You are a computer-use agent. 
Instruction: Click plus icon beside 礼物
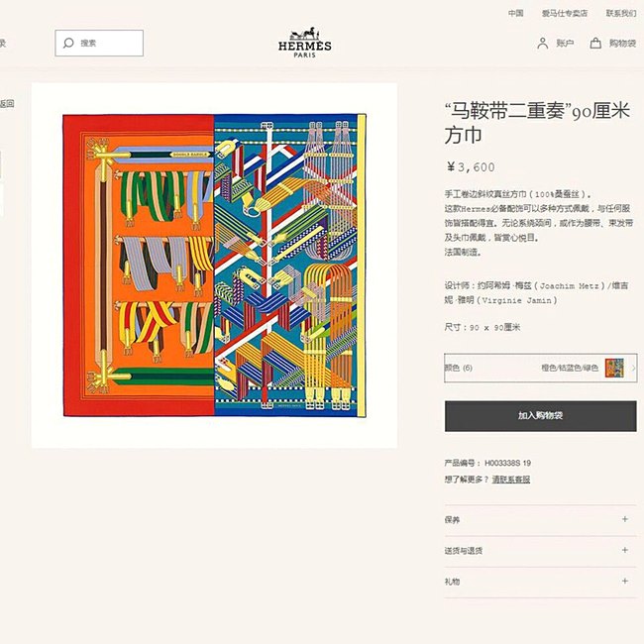[625, 581]
